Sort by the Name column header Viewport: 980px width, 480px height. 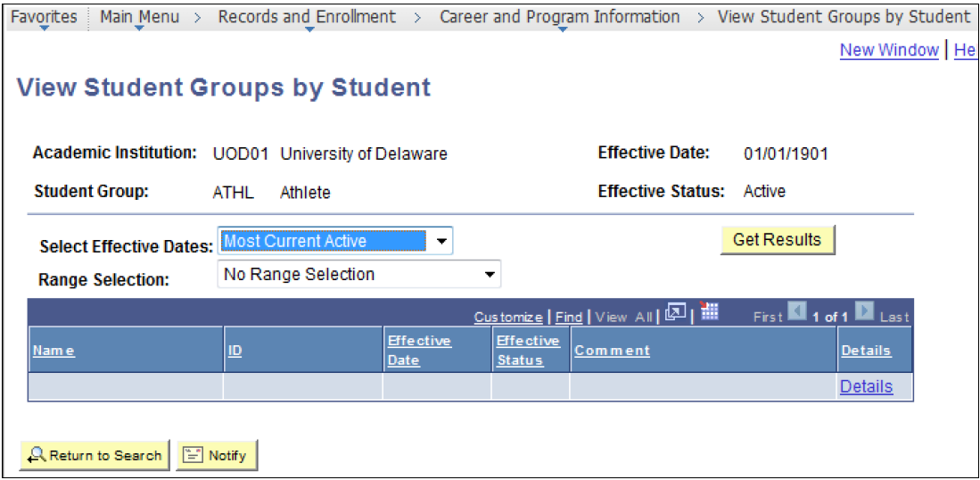[54, 351]
